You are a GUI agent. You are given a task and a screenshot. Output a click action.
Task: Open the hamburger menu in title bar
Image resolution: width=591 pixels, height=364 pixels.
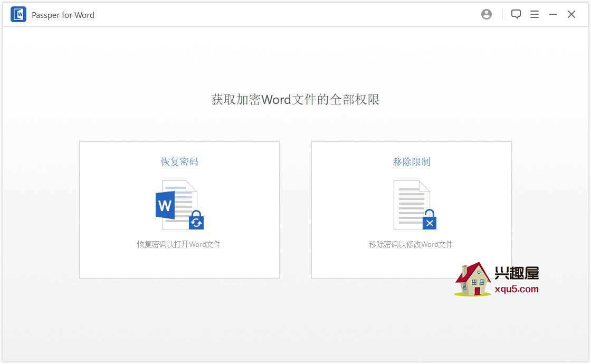coord(535,14)
